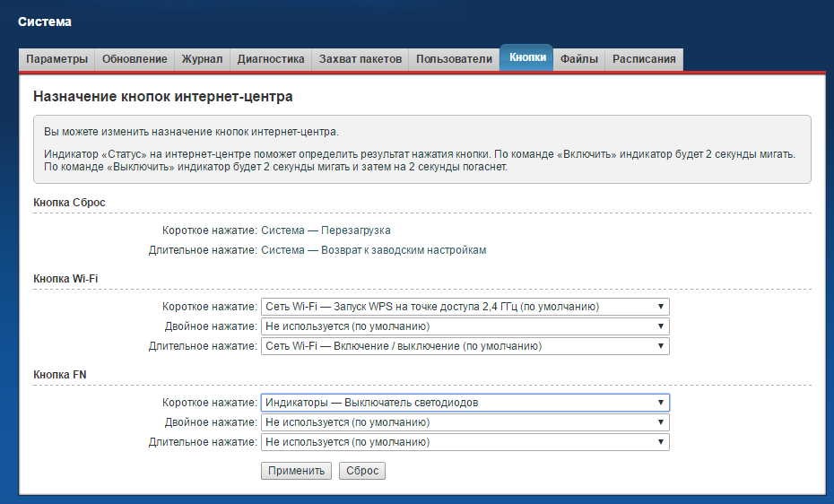Expand Wi-Fi button long press dropdown
Image resolution: width=834 pixels, height=504 pixels.
pos(465,346)
